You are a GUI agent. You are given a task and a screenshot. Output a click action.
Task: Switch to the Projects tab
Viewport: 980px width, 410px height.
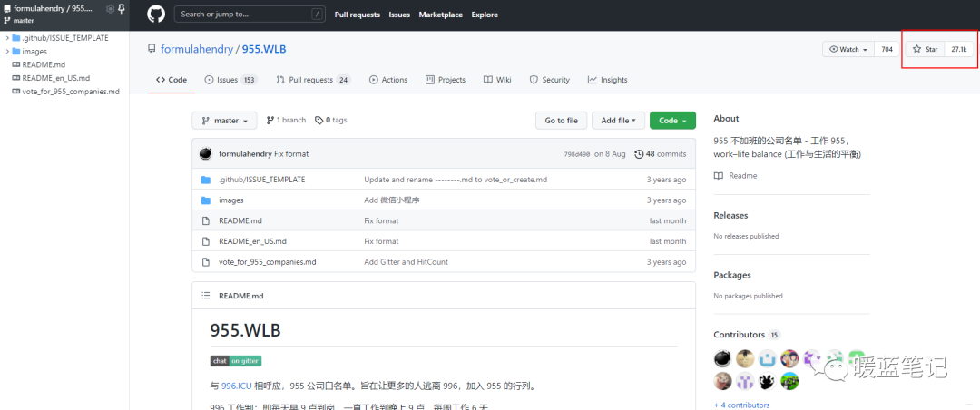tap(446, 80)
